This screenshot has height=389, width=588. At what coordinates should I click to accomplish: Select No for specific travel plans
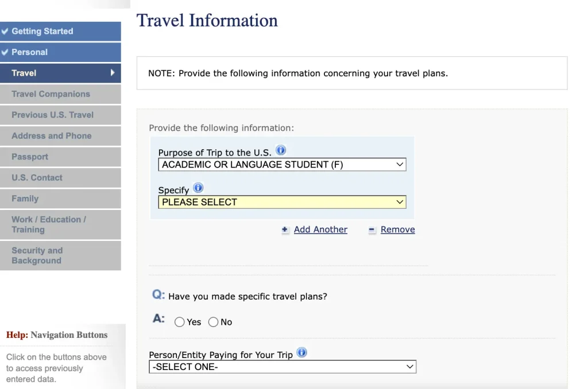click(x=213, y=322)
